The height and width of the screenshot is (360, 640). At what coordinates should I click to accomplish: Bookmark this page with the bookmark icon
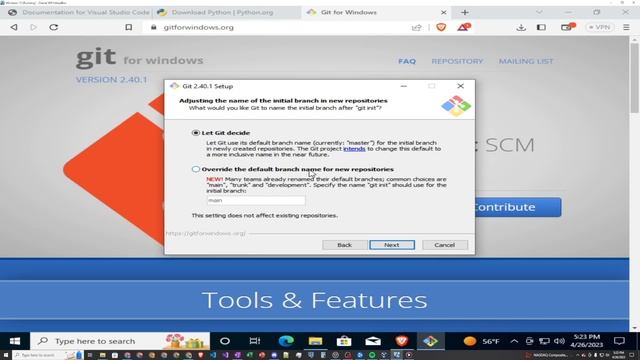pyautogui.click(x=129, y=27)
